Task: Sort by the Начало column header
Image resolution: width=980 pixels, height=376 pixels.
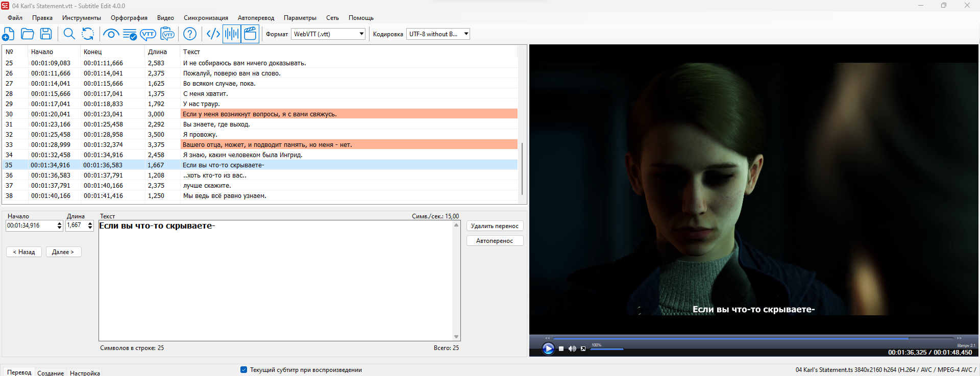Action: [x=54, y=52]
